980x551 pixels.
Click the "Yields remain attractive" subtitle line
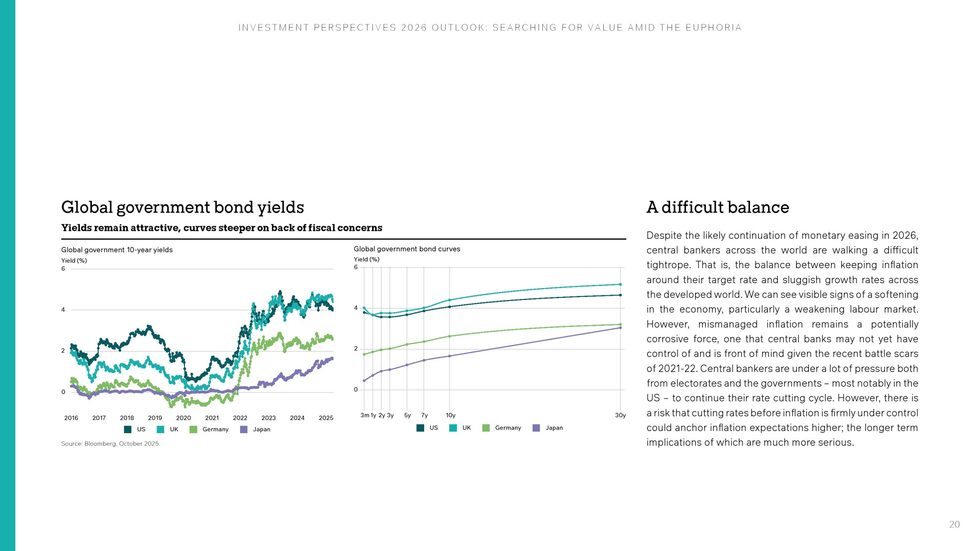[222, 228]
